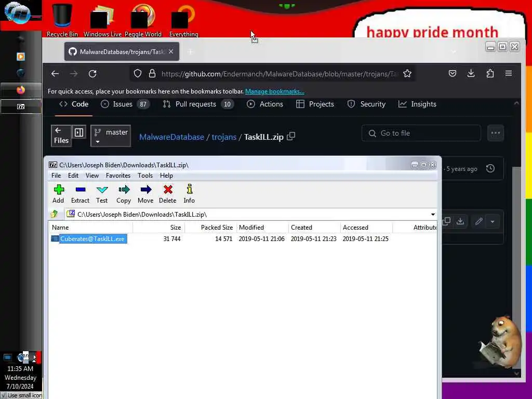Click the Extract button in 7-Zip

click(x=81, y=194)
